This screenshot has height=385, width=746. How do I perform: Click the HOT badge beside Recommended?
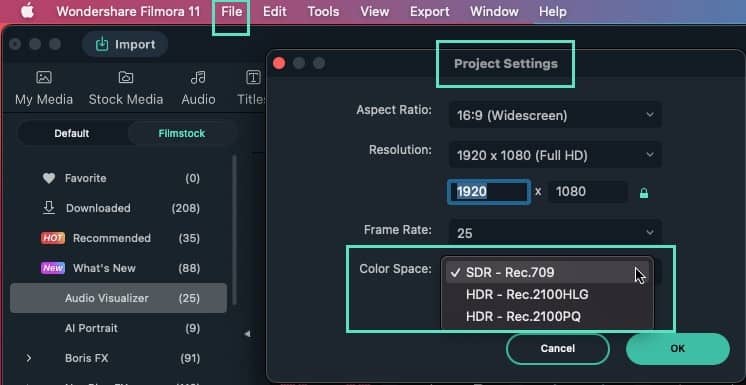pos(53,238)
